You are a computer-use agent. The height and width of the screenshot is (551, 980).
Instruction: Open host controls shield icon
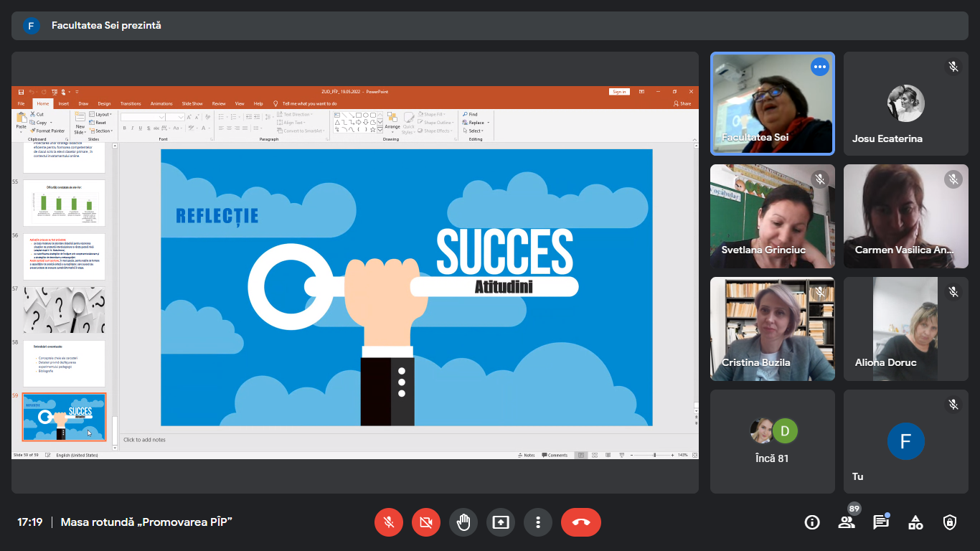pos(950,522)
